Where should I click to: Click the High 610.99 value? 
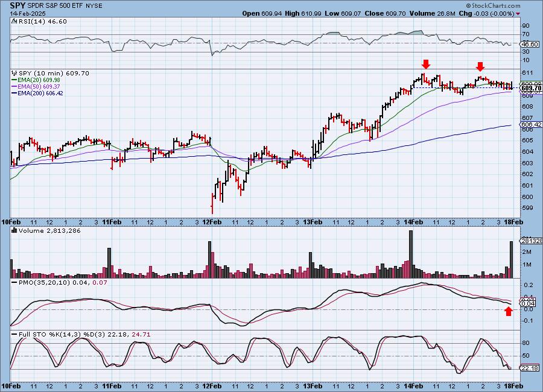303,13
